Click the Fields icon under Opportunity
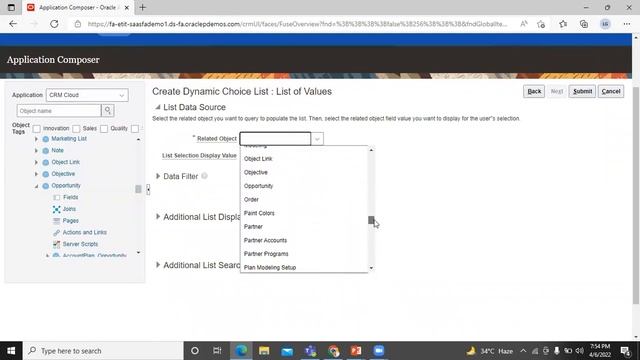Viewport: 640px width, 360px height. (x=57, y=197)
